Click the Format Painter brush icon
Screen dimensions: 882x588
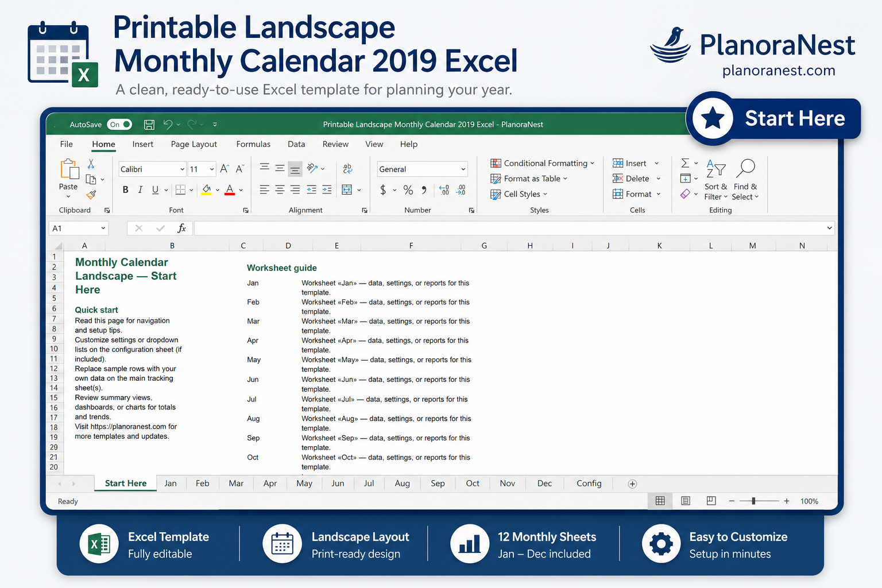click(x=91, y=195)
